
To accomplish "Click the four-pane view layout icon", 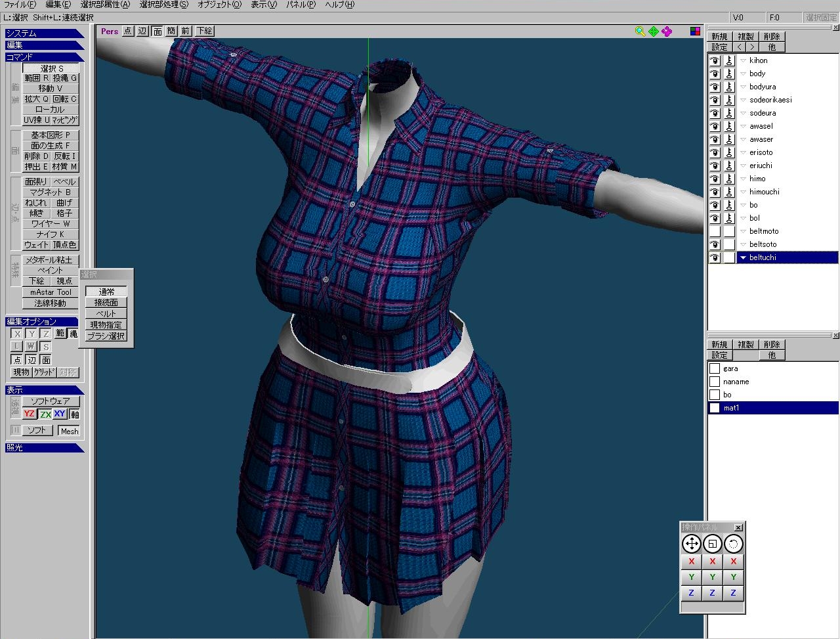I will (x=695, y=31).
